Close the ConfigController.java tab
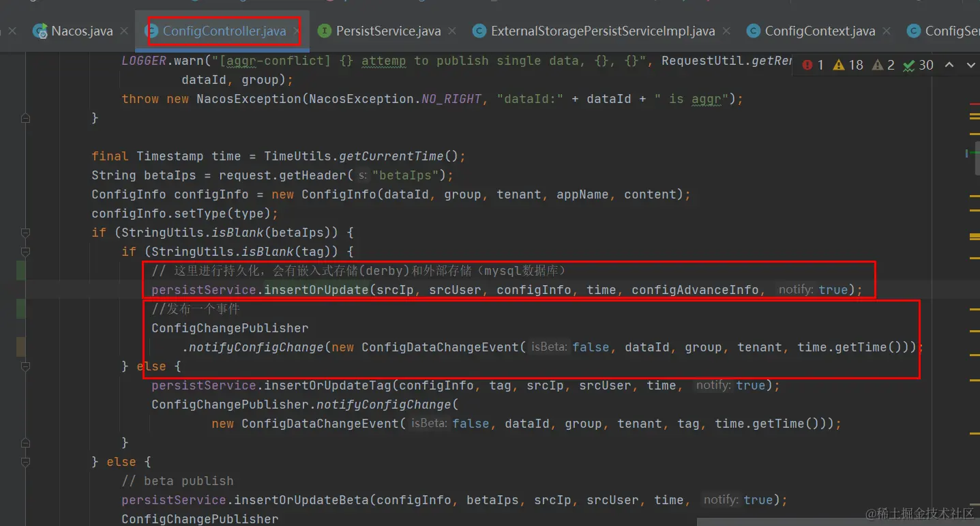Viewport: 980px width, 526px height. [x=297, y=31]
